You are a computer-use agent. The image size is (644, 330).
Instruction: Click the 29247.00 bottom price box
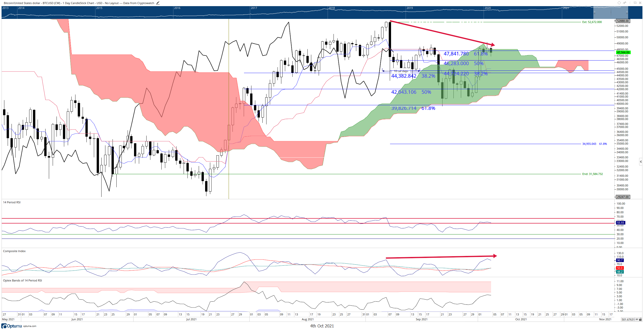click(x=623, y=197)
